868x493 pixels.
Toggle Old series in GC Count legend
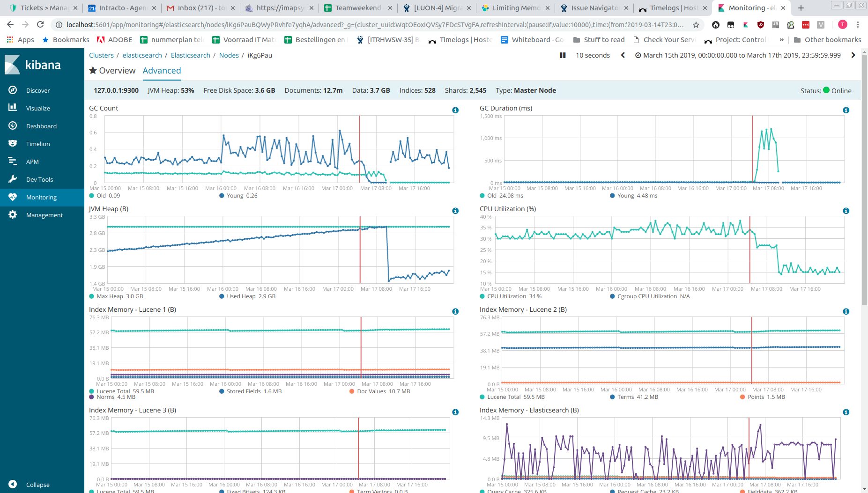(x=104, y=196)
